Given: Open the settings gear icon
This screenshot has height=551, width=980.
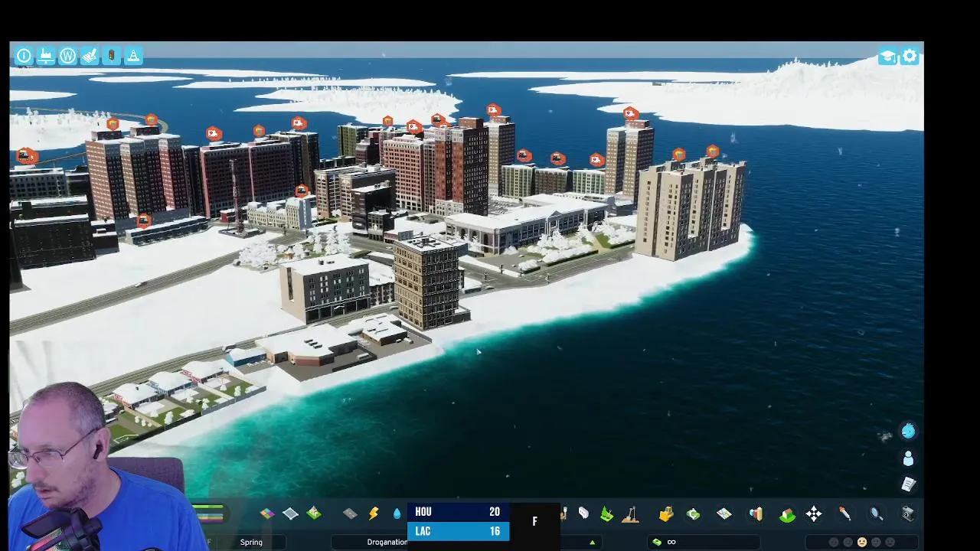Looking at the screenshot, I should (910, 56).
